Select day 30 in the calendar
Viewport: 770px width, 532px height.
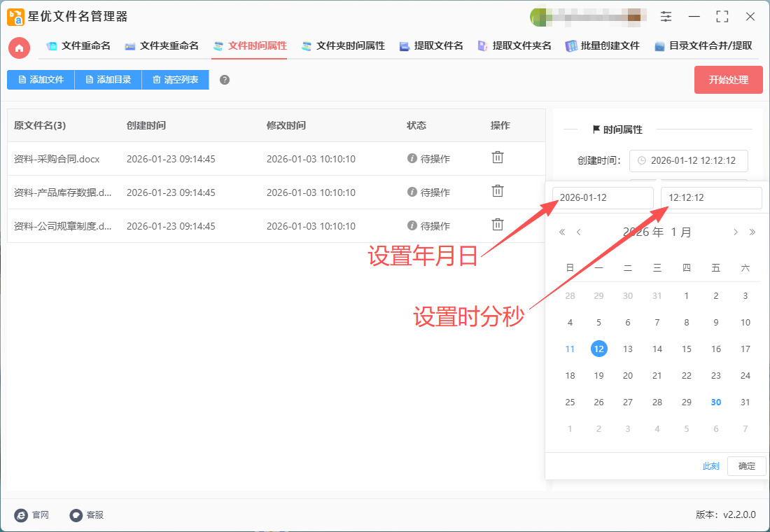716,402
